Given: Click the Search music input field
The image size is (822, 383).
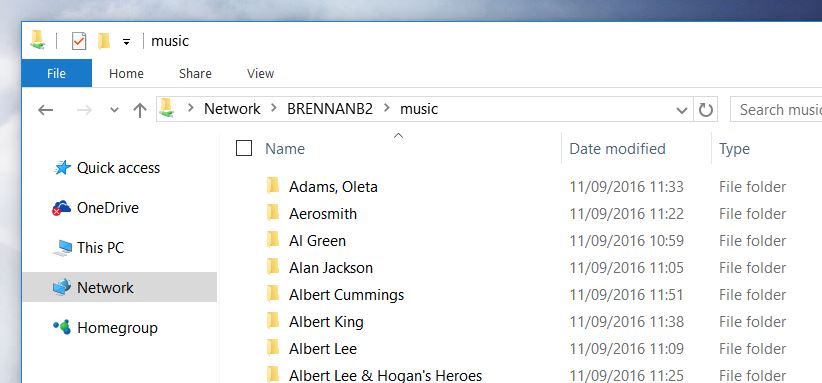Looking at the screenshot, I should [x=776, y=110].
